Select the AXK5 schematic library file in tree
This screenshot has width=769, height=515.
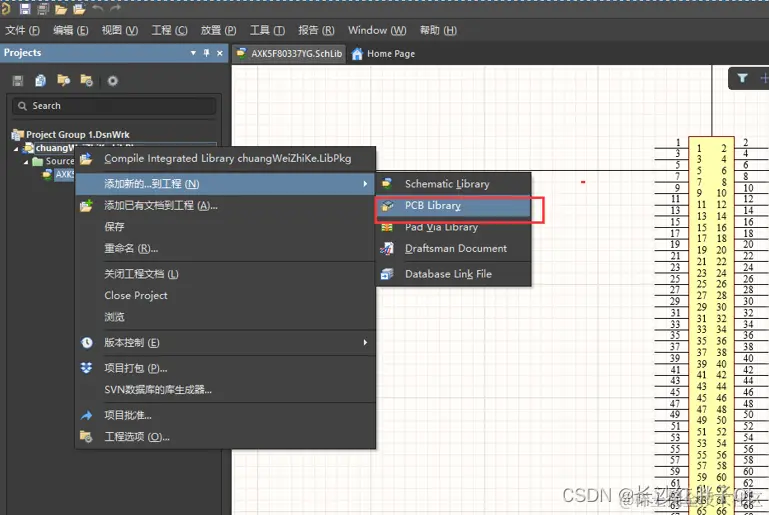59,174
